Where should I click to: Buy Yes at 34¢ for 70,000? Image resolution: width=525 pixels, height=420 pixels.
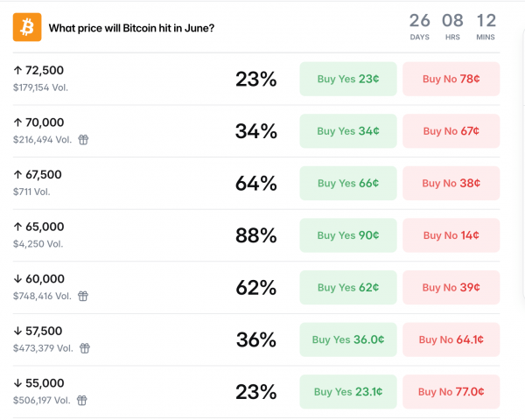pyautogui.click(x=348, y=131)
